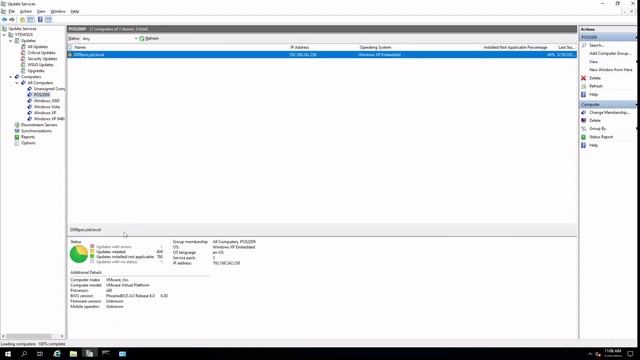Select the 2009pos computer row

click(322, 55)
